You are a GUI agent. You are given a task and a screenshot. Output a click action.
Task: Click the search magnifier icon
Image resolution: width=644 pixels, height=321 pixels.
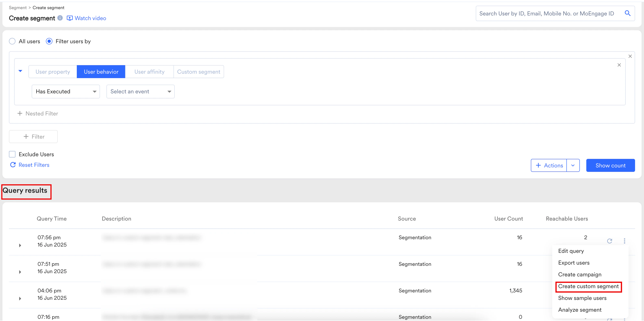(x=628, y=13)
